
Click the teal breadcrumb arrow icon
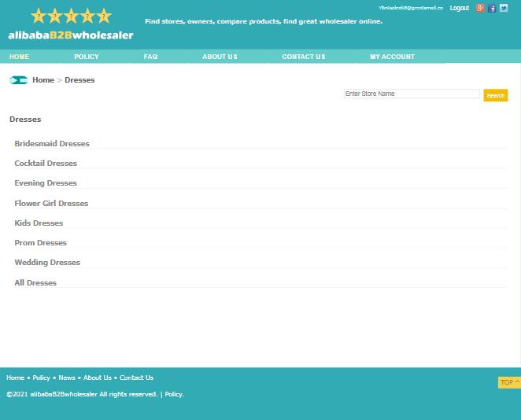click(19, 80)
